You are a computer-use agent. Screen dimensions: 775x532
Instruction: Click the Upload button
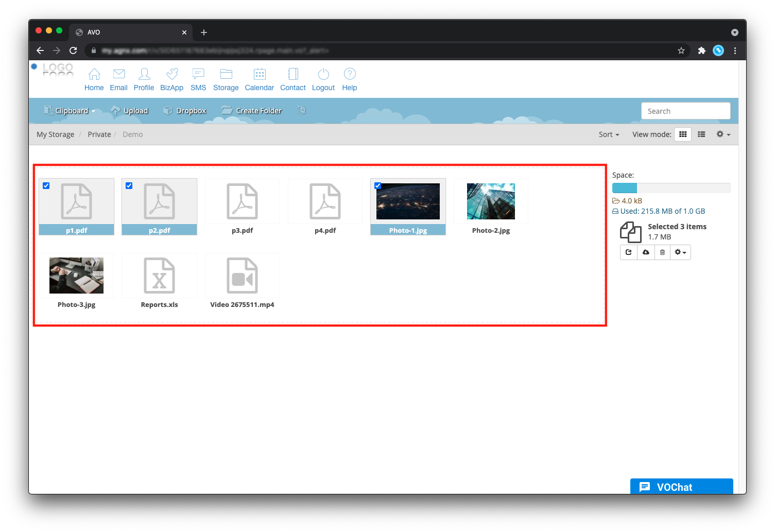click(130, 111)
